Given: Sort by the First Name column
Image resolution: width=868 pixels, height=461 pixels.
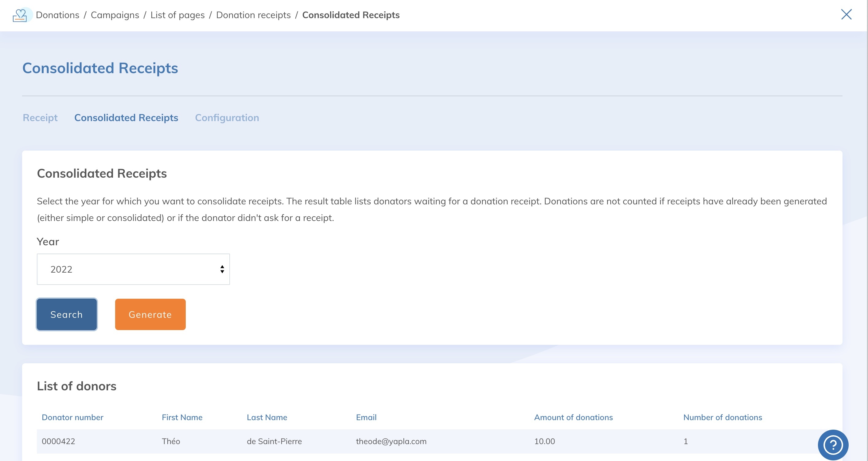Looking at the screenshot, I should pyautogui.click(x=182, y=417).
